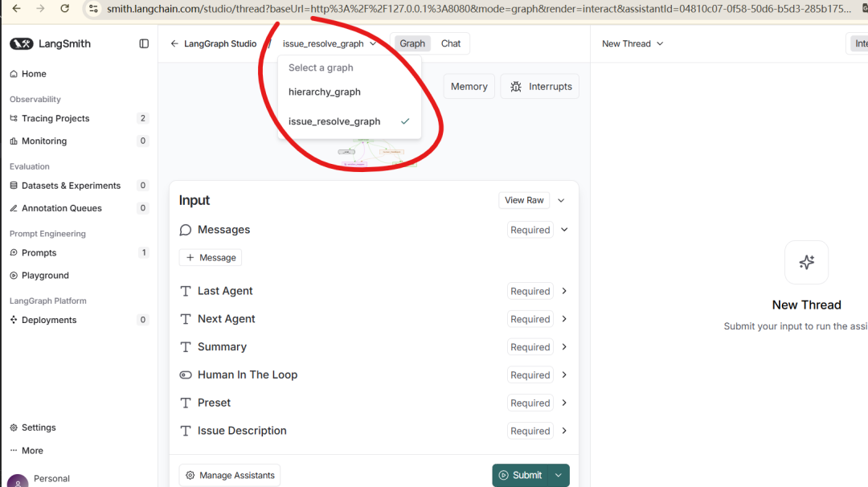Click the toggle icon beside Human In The Loop
The height and width of the screenshot is (487, 868).
[x=186, y=374]
